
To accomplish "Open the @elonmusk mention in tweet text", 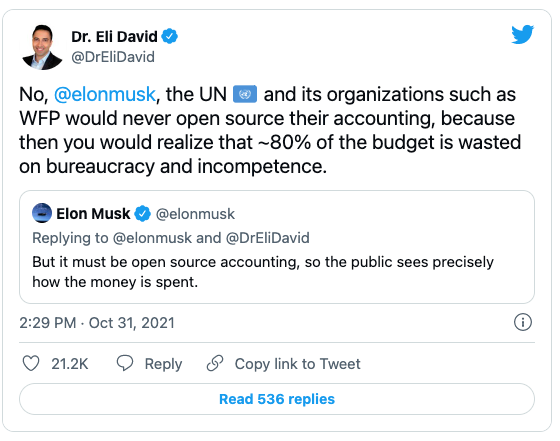I will coord(105,95).
